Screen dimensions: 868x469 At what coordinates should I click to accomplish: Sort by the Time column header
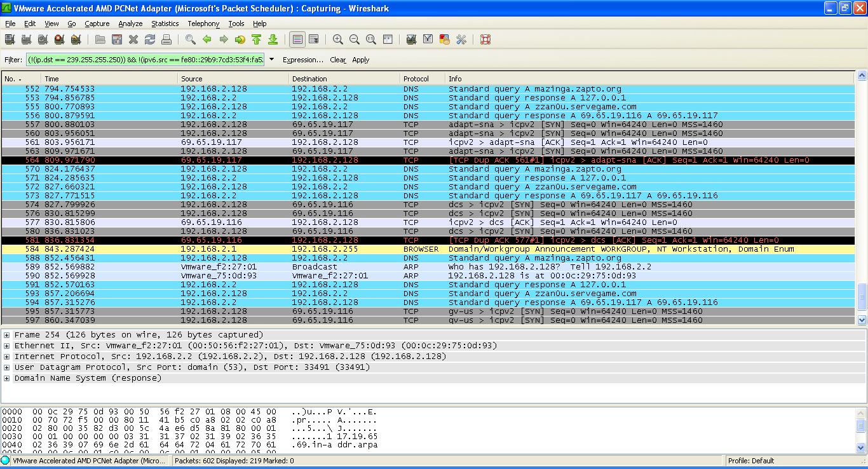(x=109, y=79)
